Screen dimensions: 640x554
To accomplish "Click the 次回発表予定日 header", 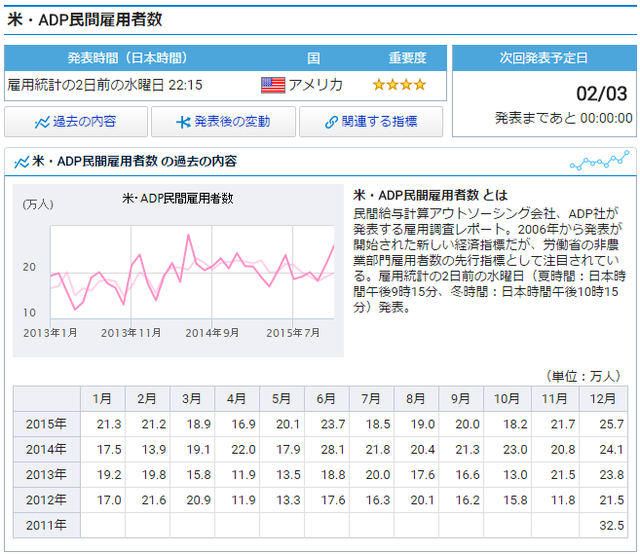I will pos(544,58).
